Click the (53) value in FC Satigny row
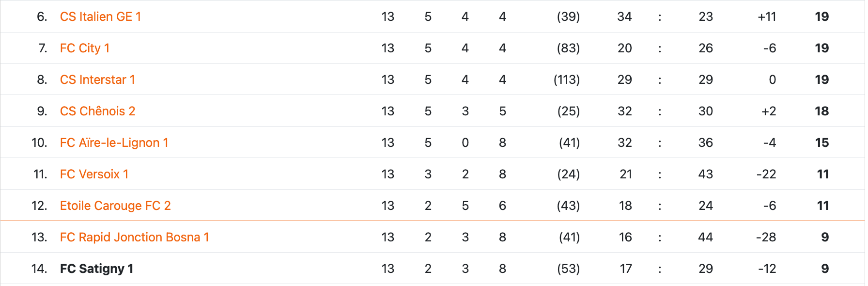Screen dimensions: 868x286 coord(568,269)
